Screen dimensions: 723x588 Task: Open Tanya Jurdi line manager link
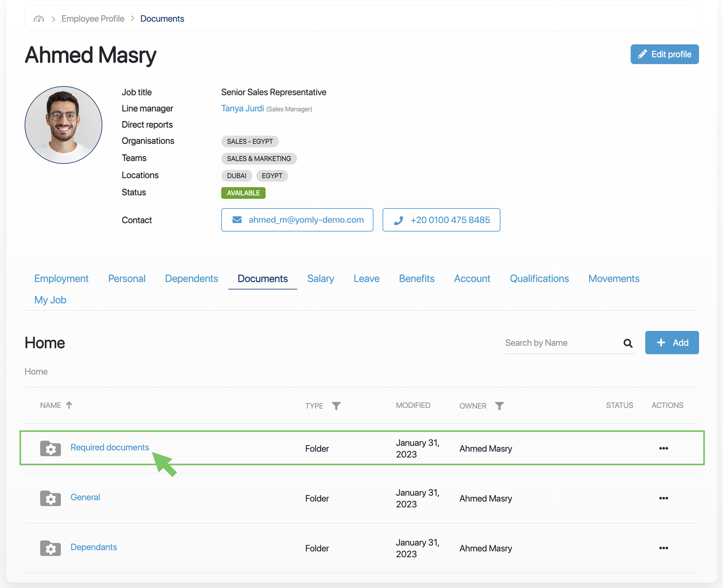[242, 108]
